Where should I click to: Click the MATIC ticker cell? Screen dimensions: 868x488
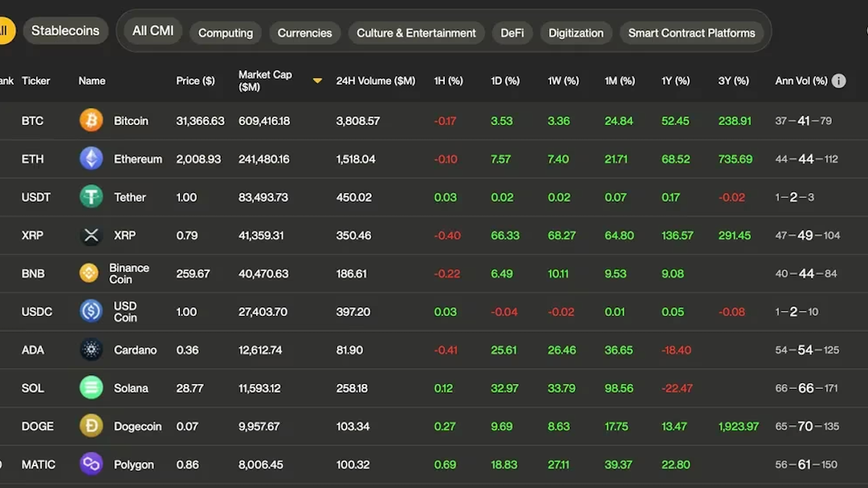38,465
